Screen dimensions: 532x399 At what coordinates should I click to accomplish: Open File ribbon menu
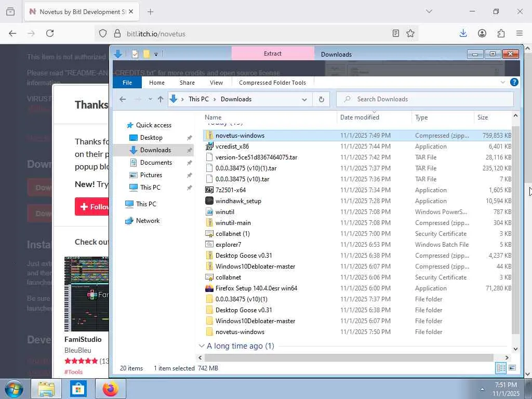point(127,83)
